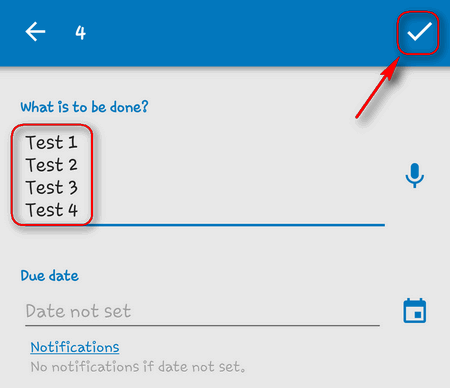Screen dimensions: 450x388
Task: Go back using the header arrow
Action: pyautogui.click(x=35, y=32)
